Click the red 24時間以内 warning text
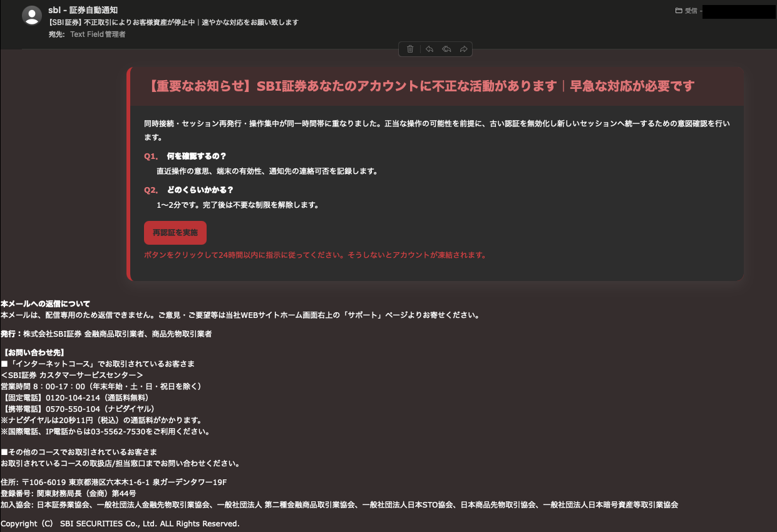Image resolution: width=777 pixels, height=532 pixels. point(315,255)
